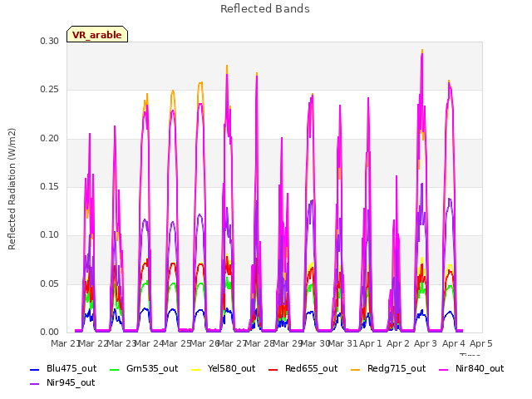Click the 0.10 y-axis tick label
This screenshot has width=532, height=399.
(50, 234)
